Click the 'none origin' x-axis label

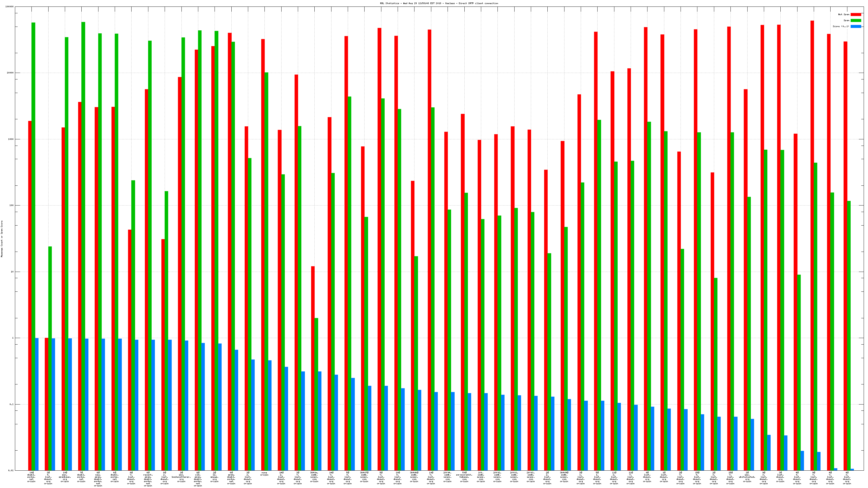[264, 474]
